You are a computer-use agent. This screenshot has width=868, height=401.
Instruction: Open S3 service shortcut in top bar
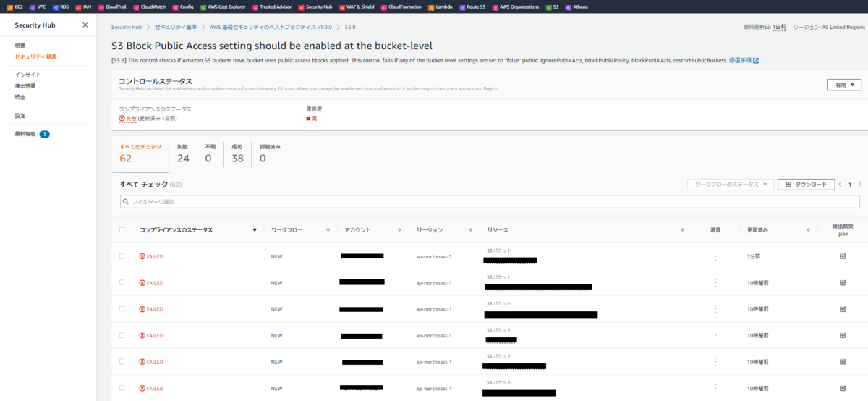pyautogui.click(x=552, y=7)
